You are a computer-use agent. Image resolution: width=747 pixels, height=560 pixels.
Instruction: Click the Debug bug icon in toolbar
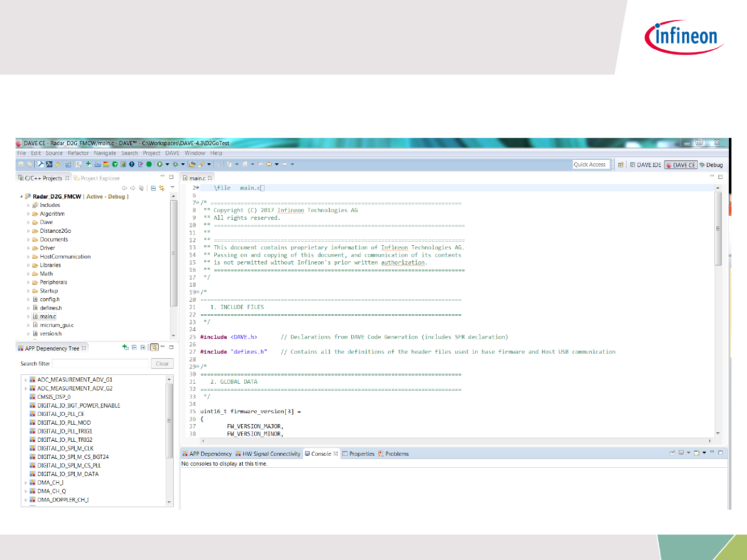(x=175, y=164)
